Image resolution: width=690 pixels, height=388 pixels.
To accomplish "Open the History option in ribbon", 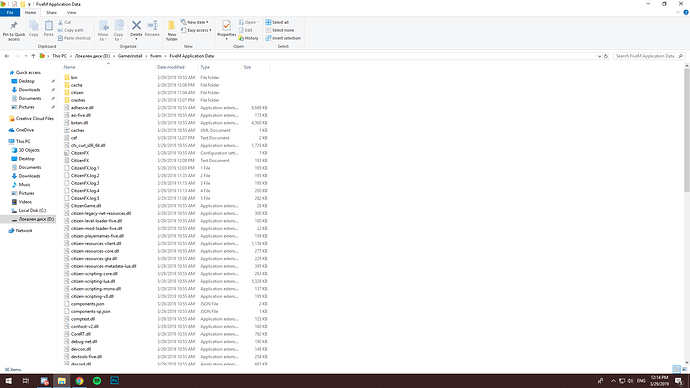I will pos(249,38).
